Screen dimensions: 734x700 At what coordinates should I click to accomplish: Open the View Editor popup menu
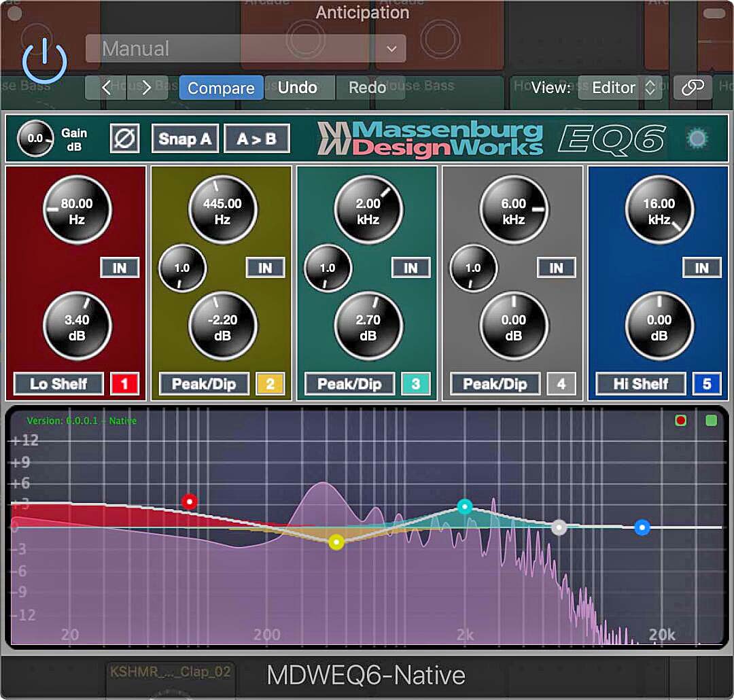(620, 88)
